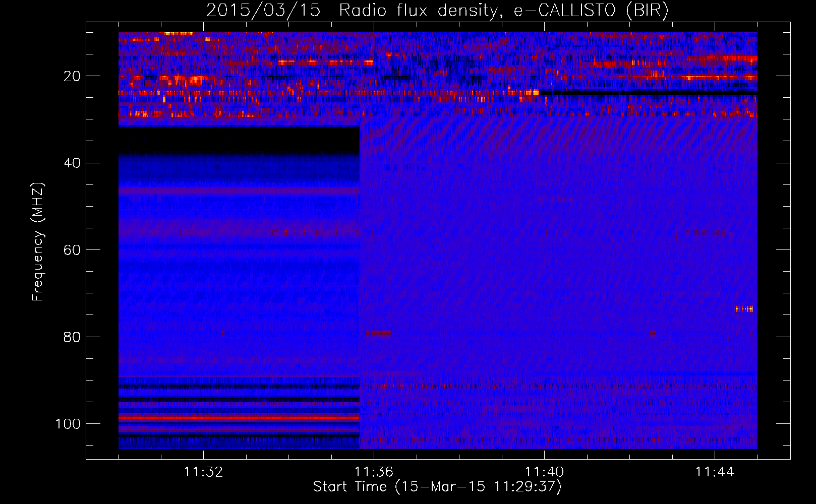Click the '11:32' time tick label
The width and height of the screenshot is (816, 504).
[203, 472]
